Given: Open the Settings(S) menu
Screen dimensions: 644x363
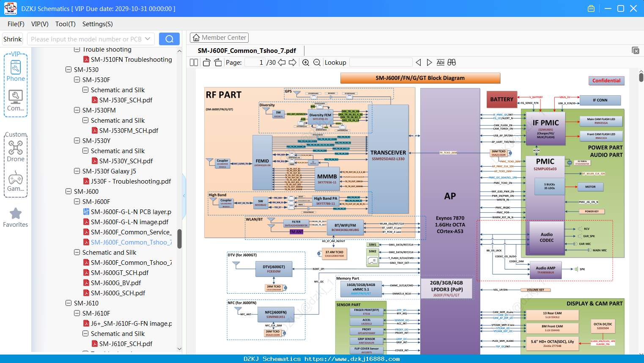Looking at the screenshot, I should pyautogui.click(x=98, y=24).
